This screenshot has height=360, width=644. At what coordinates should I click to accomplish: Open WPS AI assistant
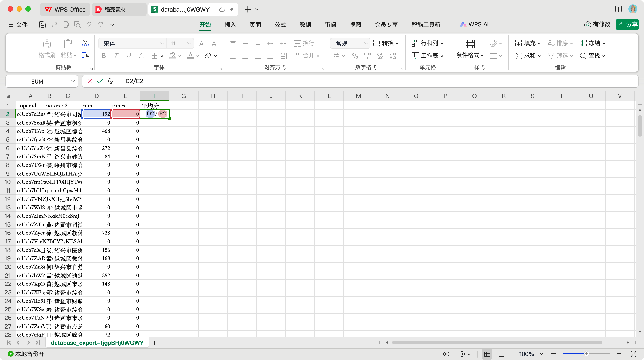point(474,25)
